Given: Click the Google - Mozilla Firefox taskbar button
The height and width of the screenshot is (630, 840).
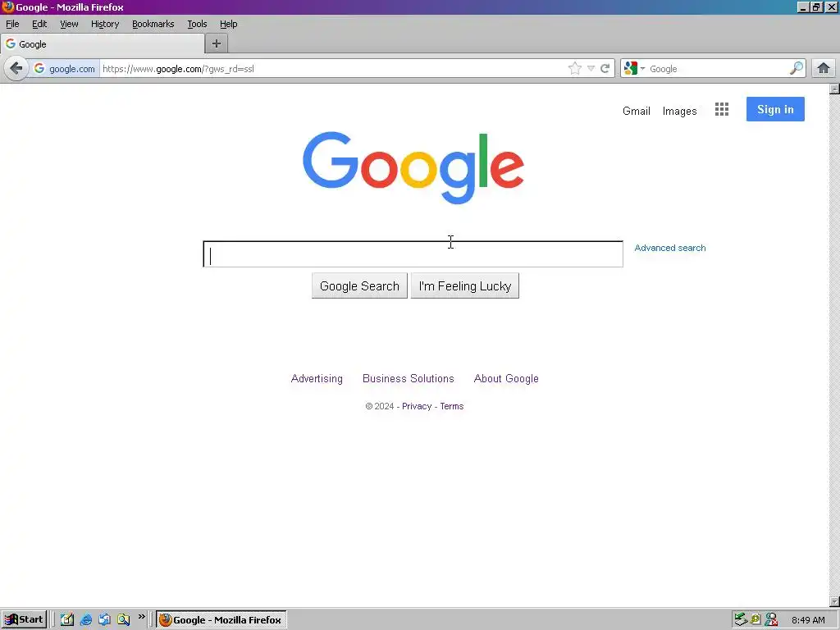Looking at the screenshot, I should coord(221,620).
